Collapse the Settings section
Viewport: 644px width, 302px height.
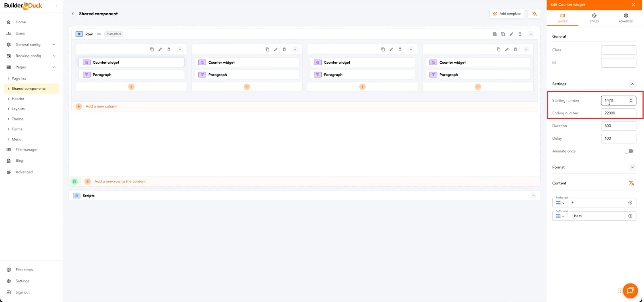click(632, 84)
